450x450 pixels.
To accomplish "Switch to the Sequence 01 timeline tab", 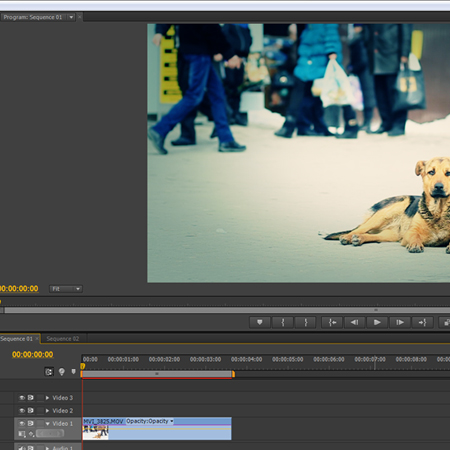I will pos(17,339).
